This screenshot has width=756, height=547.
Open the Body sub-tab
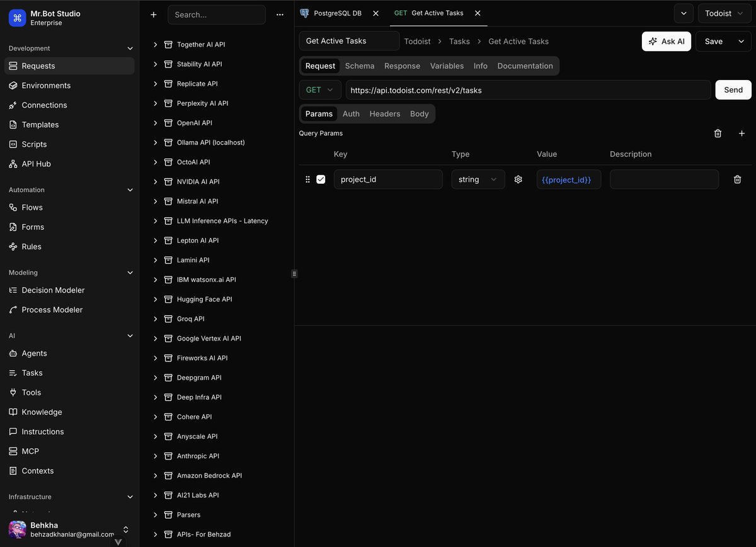(x=419, y=114)
